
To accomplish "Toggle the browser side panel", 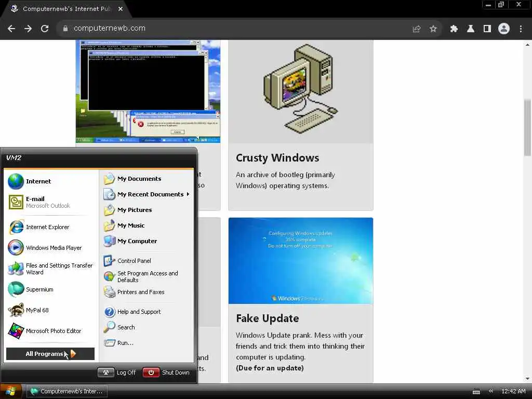I will tap(487, 29).
